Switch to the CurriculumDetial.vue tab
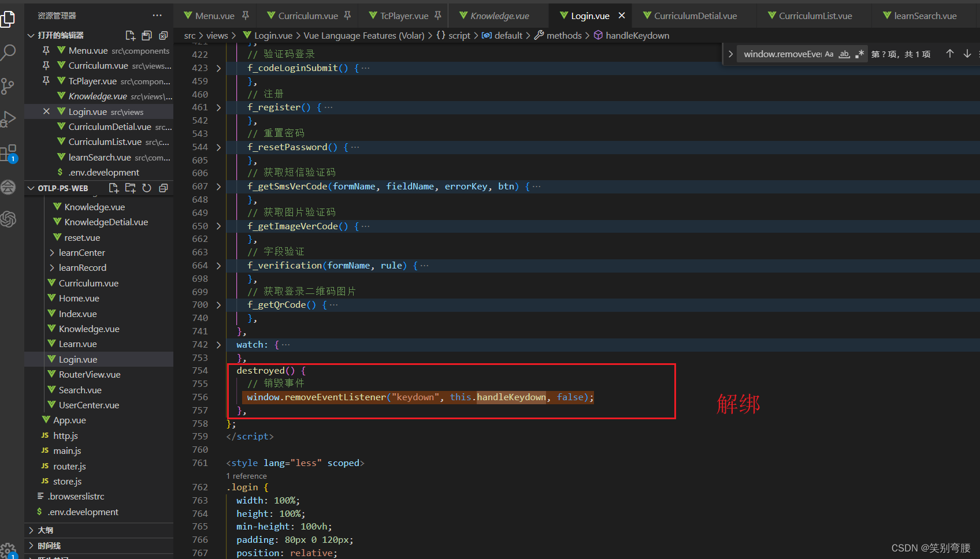This screenshot has width=980, height=559. coord(695,16)
